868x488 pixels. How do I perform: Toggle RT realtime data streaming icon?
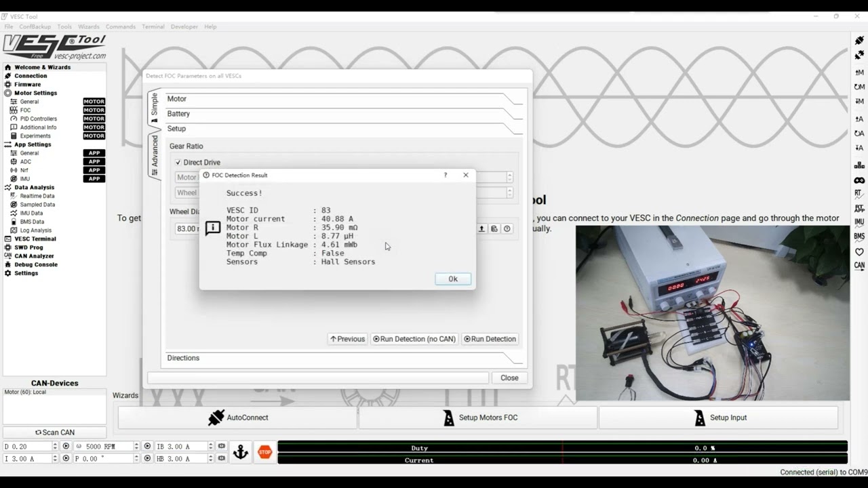[x=859, y=194]
